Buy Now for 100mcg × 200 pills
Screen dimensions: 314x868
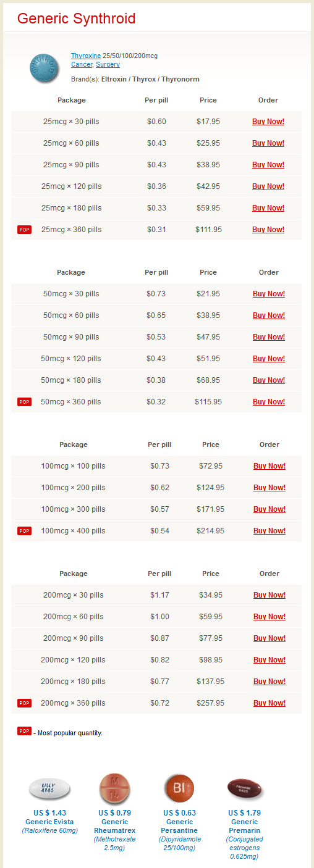click(269, 488)
